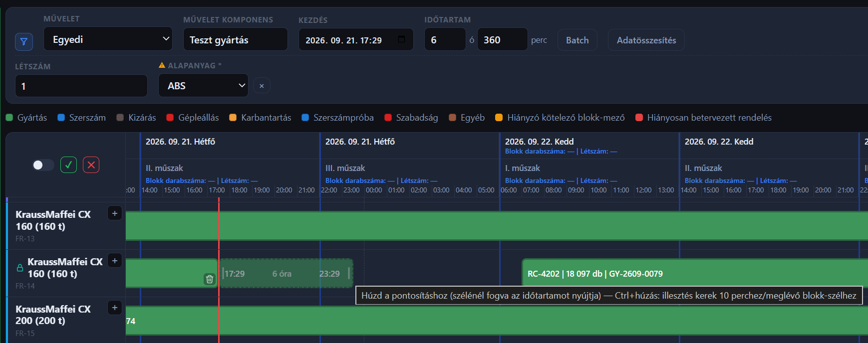Screen dimensions: 868x343
Task: Click the green block in the FR-15 row
Action: point(497,321)
